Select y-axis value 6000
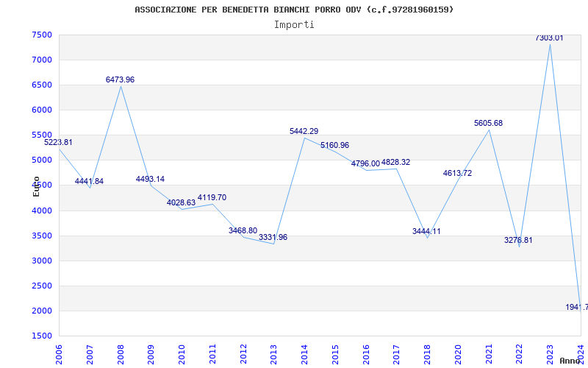 click(x=42, y=110)
